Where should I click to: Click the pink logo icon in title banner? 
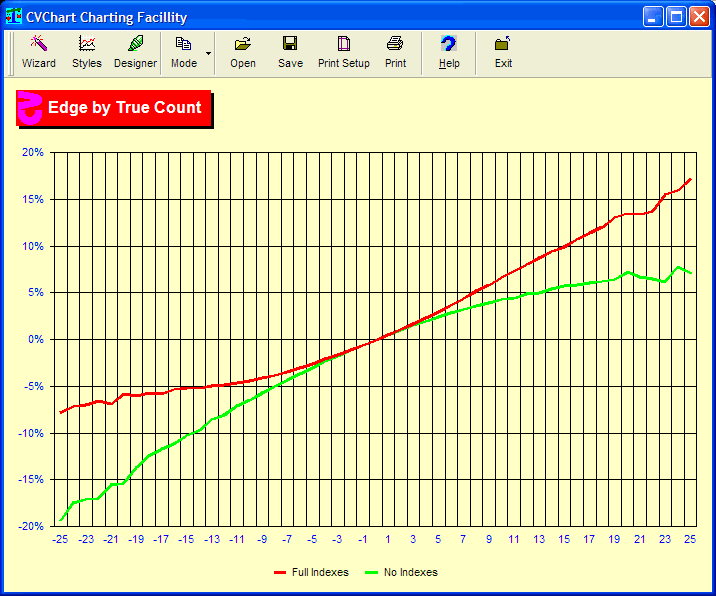point(31,108)
